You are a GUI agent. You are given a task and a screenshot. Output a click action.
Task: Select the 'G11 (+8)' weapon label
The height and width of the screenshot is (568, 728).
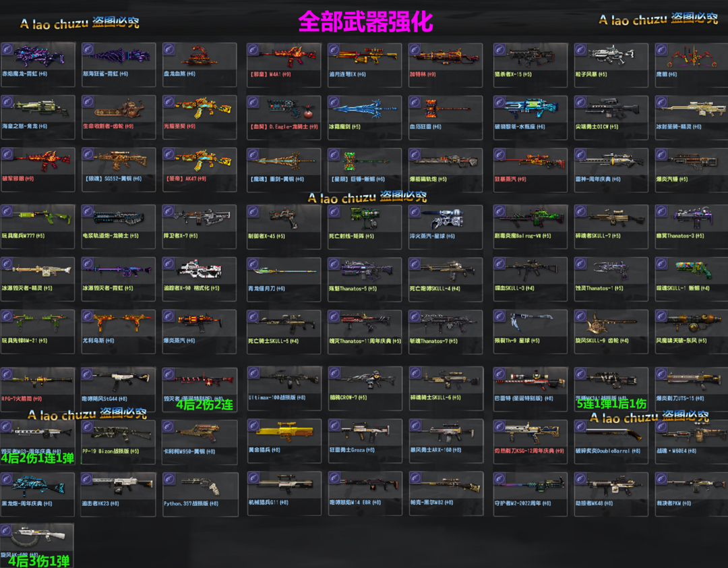[268, 502]
